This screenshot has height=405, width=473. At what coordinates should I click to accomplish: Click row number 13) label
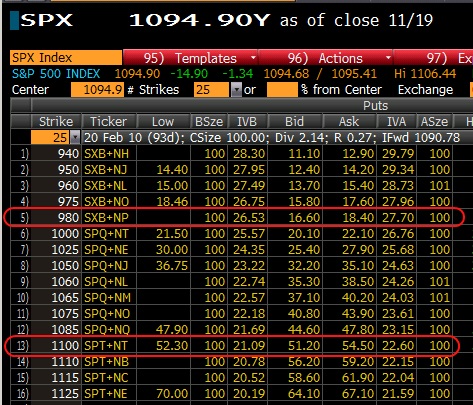click(22, 346)
